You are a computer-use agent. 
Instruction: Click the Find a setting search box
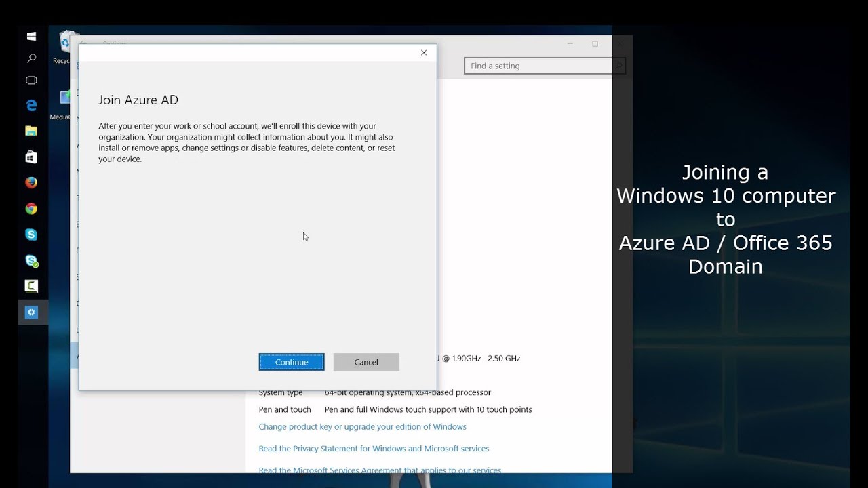click(545, 66)
